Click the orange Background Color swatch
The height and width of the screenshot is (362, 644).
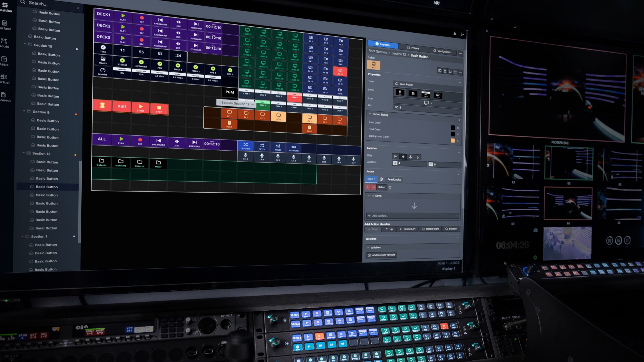pyautogui.click(x=453, y=141)
